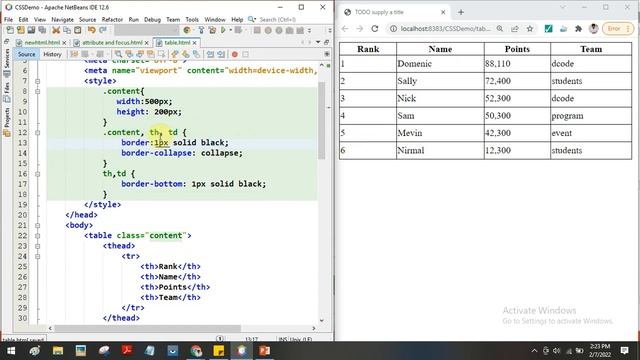Screen dimensions: 640x360
Task: Click the Domenic cell in browser table
Action: (x=440, y=64)
